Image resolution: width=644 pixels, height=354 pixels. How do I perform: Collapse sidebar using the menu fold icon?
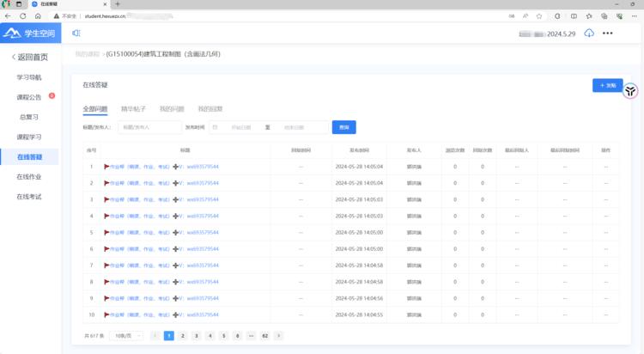point(76,34)
